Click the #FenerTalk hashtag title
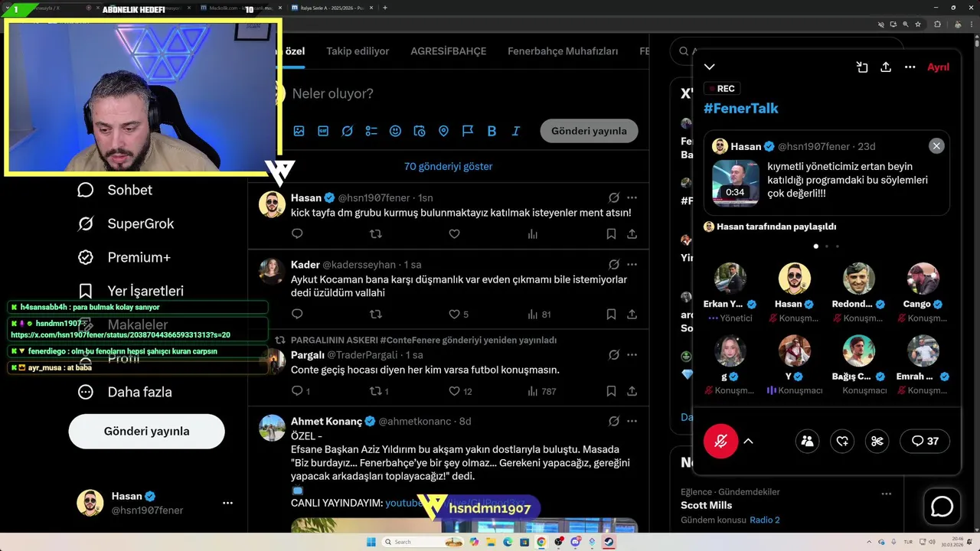This screenshot has width=980, height=551. [740, 108]
